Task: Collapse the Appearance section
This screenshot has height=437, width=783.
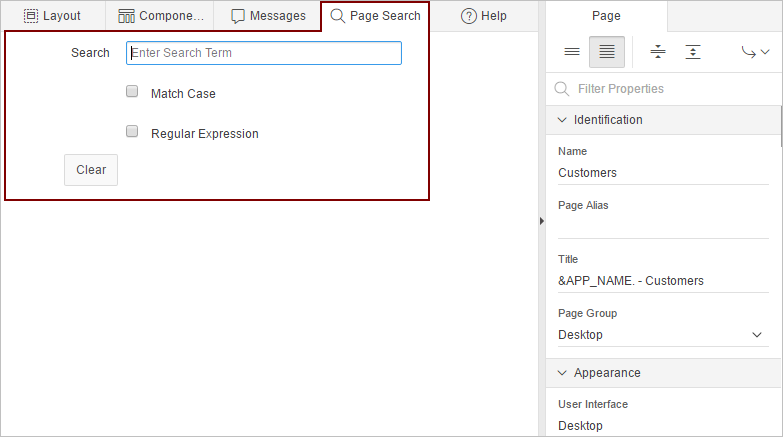Action: click(x=561, y=373)
